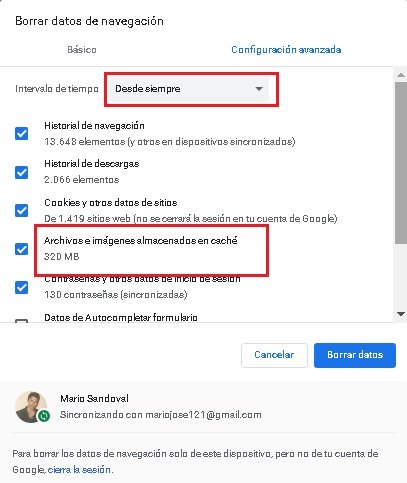
Task: Uncheck Historial de descargas checkbox
Action: pyautogui.click(x=22, y=172)
